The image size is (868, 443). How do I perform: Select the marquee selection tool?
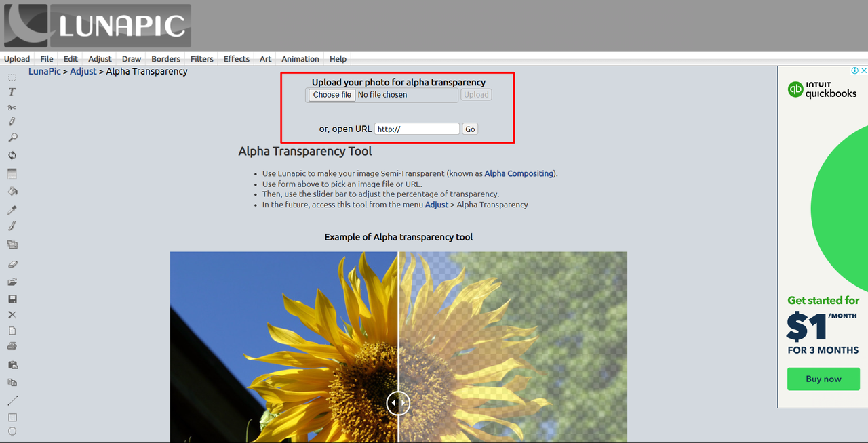click(12, 77)
